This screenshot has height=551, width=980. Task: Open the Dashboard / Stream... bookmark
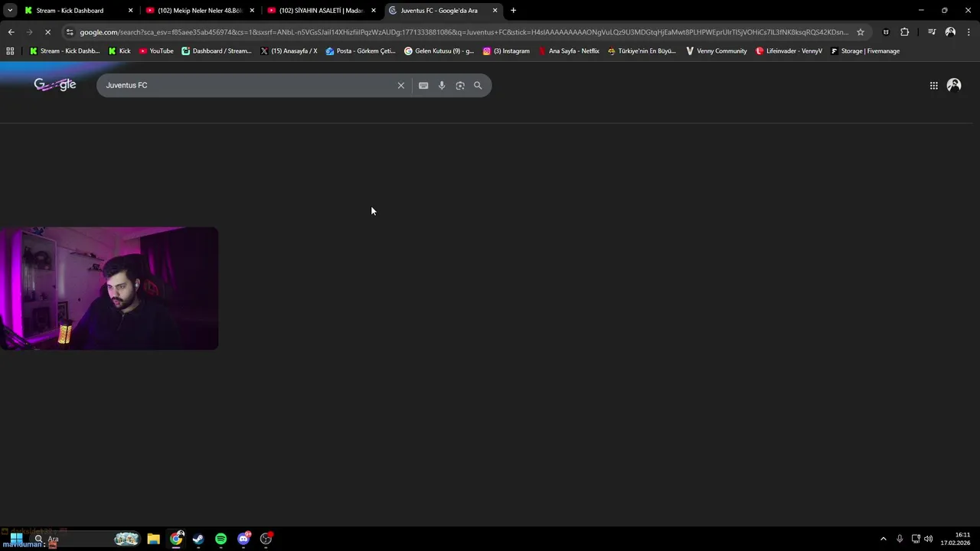(217, 51)
